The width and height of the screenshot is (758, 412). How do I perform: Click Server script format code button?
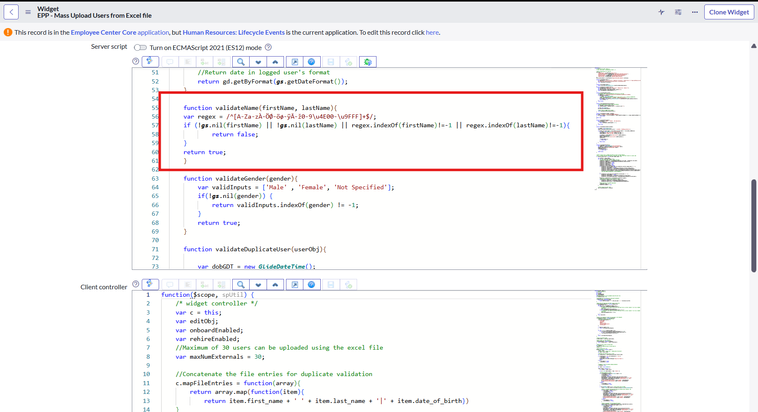(187, 61)
